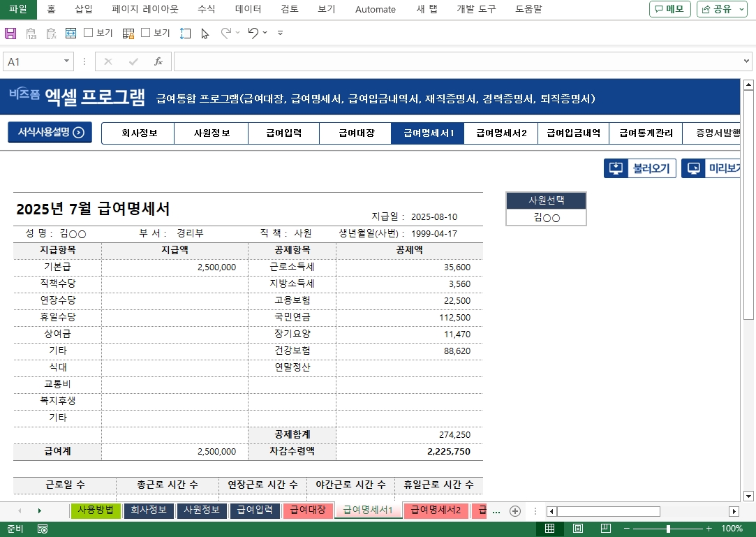Toggle the second 보기 checkbox
This screenshot has width=756, height=537.
[x=146, y=33]
